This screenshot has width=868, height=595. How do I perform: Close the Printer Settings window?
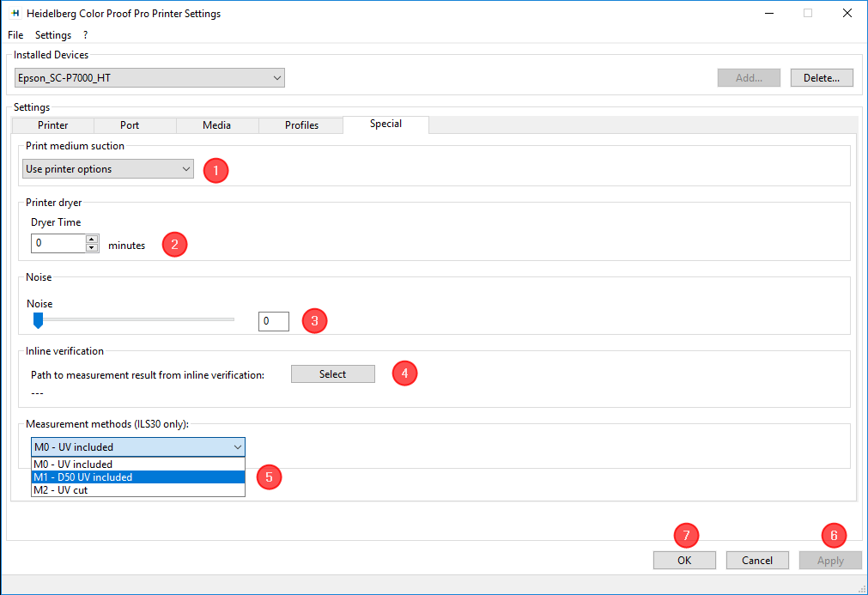(847, 13)
